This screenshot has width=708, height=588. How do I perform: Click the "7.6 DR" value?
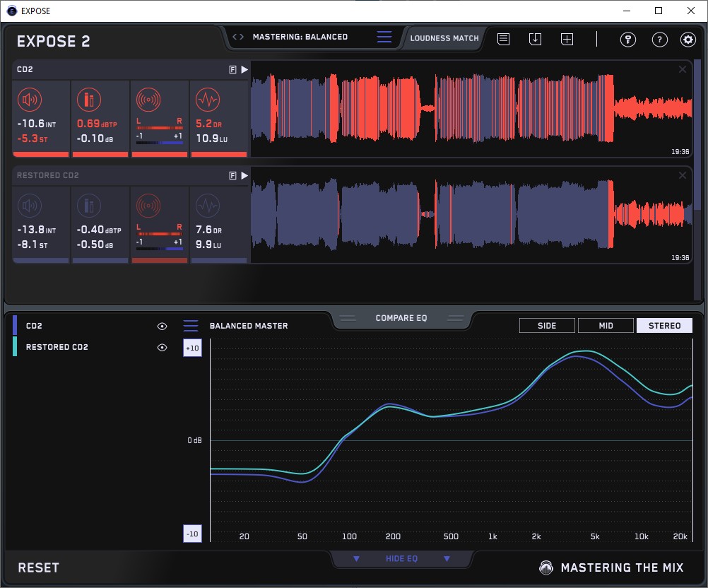point(208,230)
